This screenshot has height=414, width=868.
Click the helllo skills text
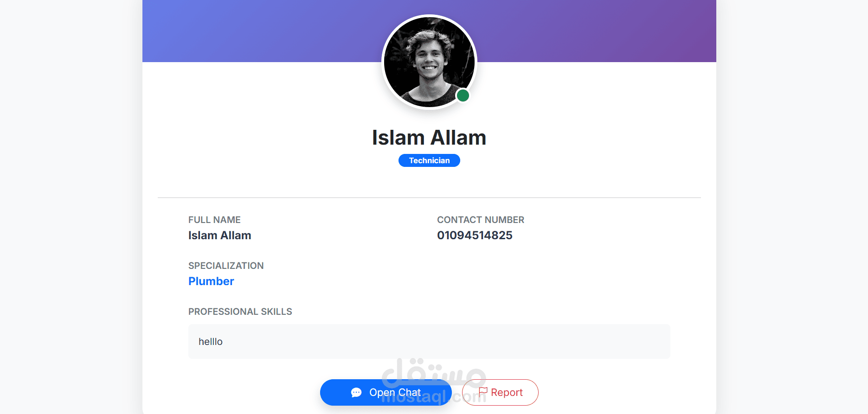click(211, 342)
